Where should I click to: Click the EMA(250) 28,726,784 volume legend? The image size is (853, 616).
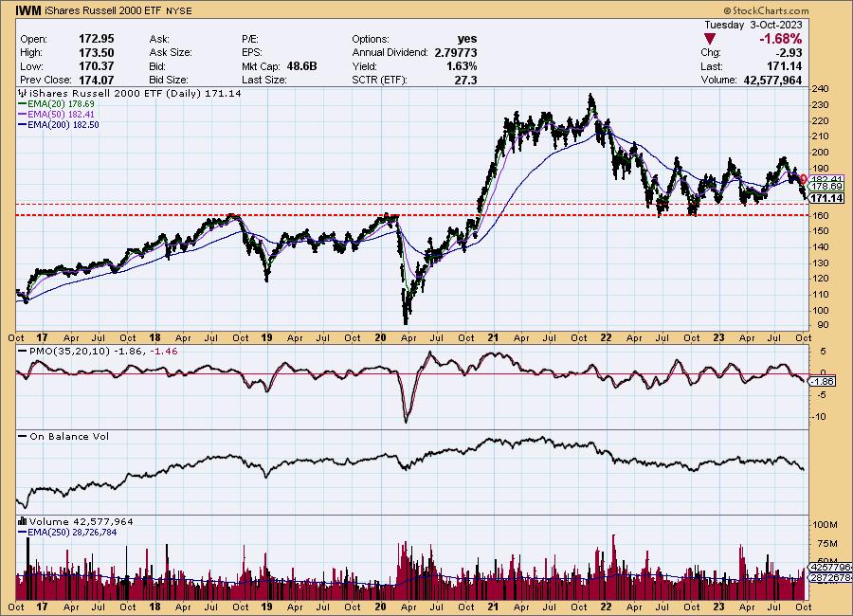click(x=72, y=533)
